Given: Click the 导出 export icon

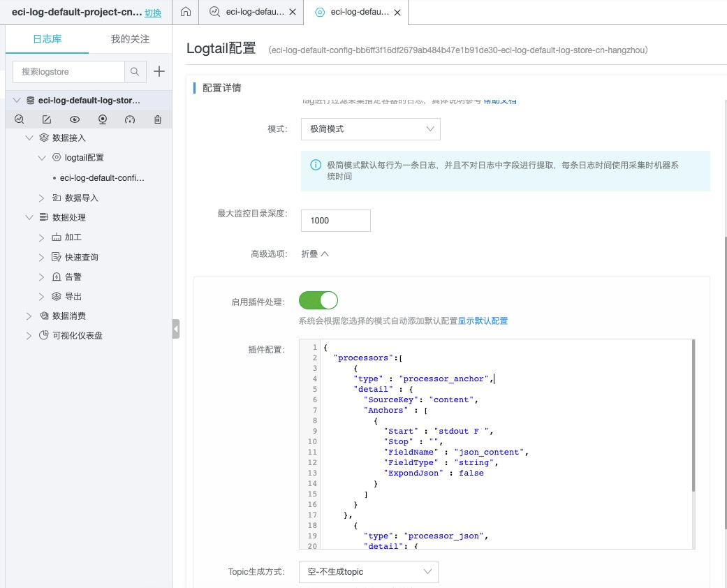Looking at the screenshot, I should tap(57, 296).
